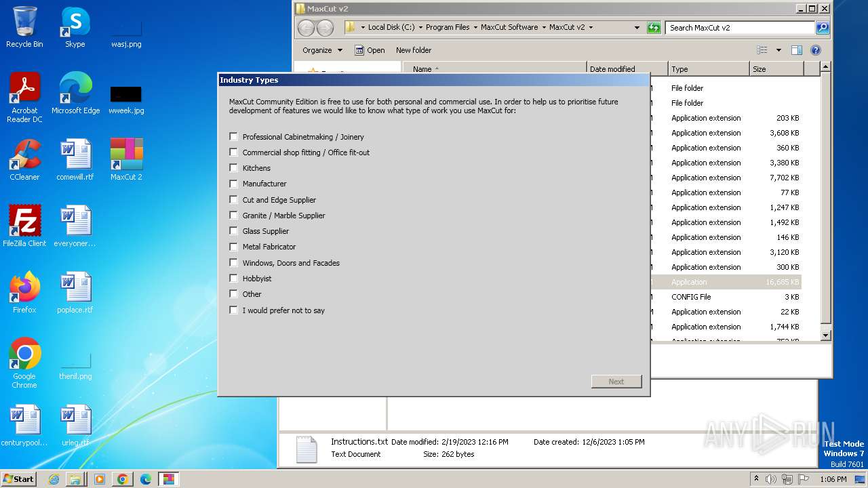Select poplace.rtf desktop document

[x=75, y=293]
